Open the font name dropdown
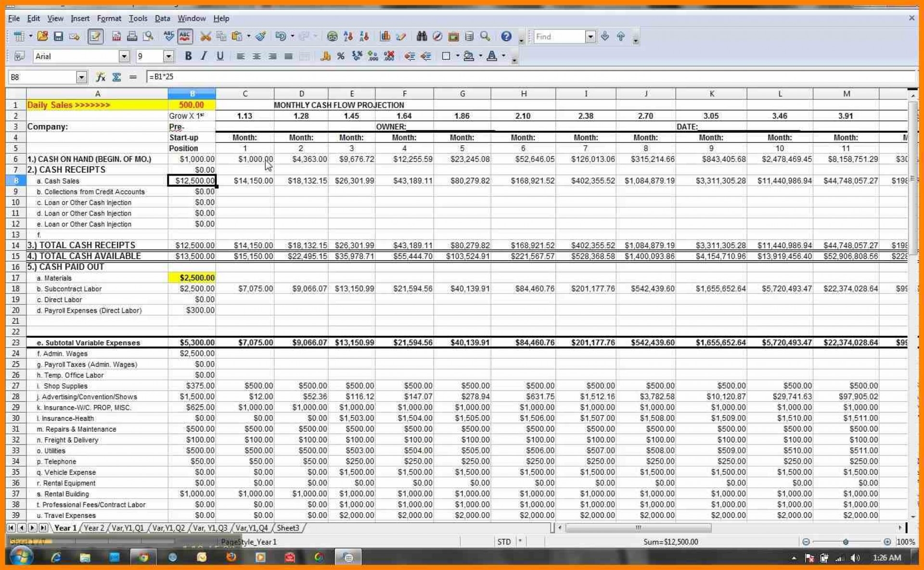The height and width of the screenshot is (570, 924). point(124,56)
